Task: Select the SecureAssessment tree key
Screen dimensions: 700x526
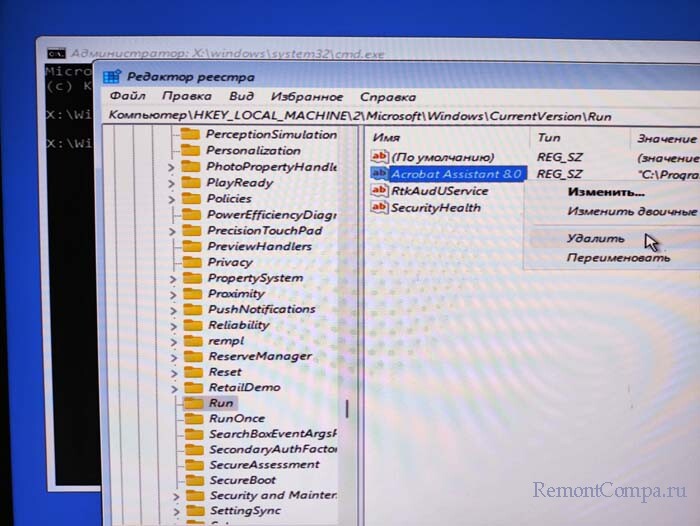Action: (x=265, y=464)
